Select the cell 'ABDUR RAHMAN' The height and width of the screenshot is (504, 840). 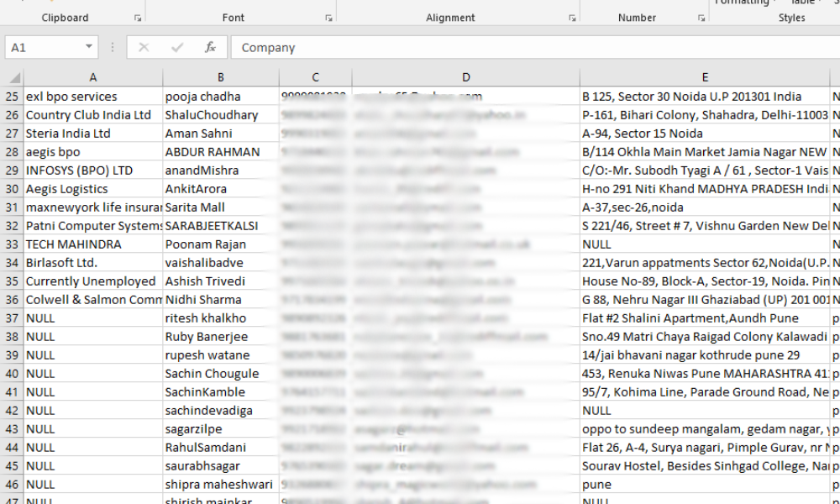click(221, 152)
